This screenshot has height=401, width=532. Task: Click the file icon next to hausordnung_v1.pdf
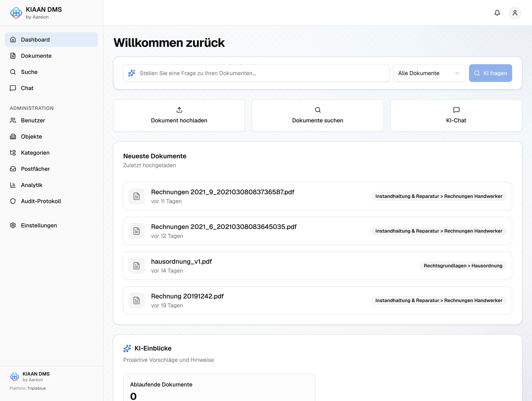pos(136,266)
